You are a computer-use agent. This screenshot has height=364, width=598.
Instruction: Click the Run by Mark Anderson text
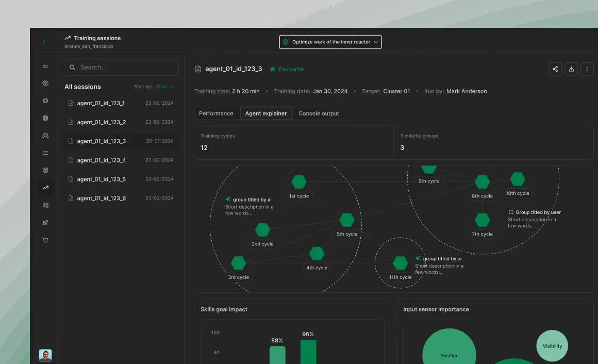pyautogui.click(x=455, y=91)
